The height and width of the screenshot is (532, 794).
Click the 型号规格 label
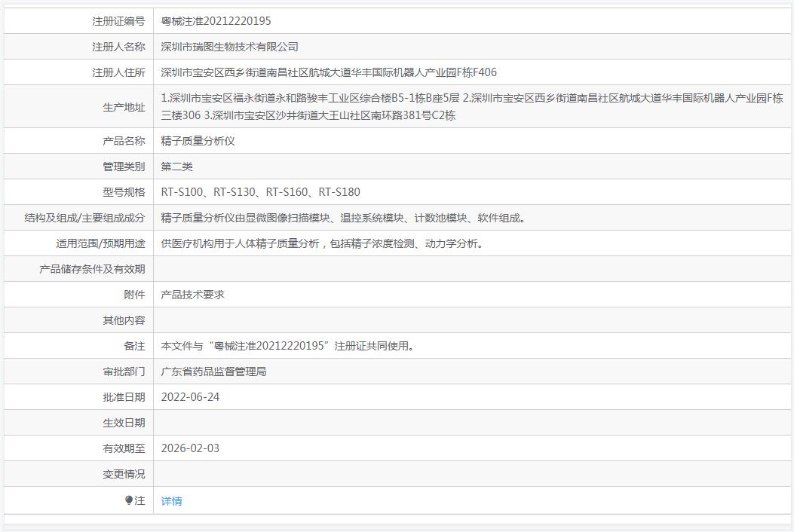tap(124, 192)
